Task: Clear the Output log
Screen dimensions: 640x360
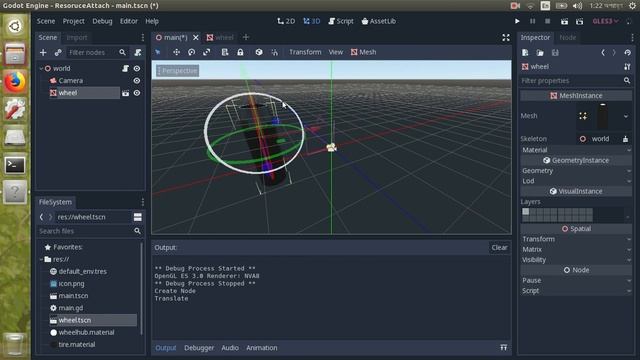Action: click(x=499, y=247)
